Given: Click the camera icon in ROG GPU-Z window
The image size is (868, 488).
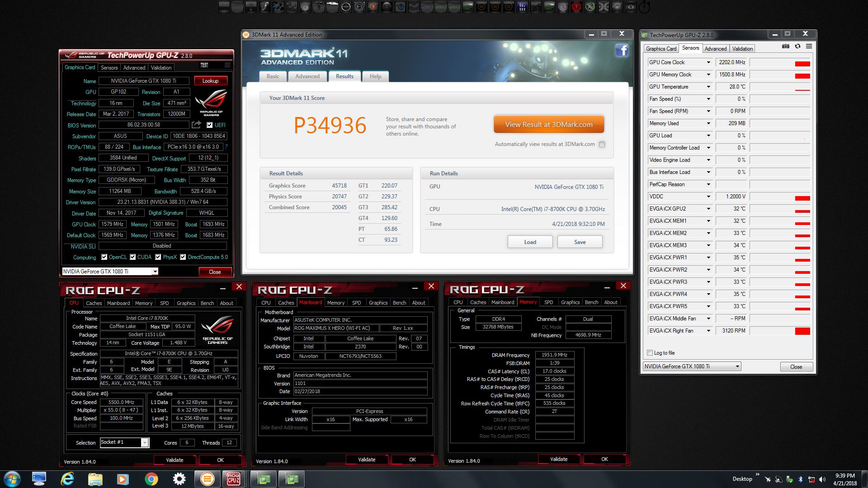Looking at the screenshot, I should coord(204,66).
